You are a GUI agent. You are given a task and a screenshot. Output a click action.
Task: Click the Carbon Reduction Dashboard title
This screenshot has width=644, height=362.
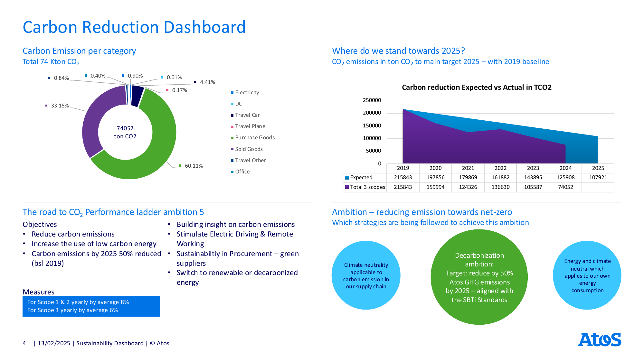pyautogui.click(x=134, y=27)
